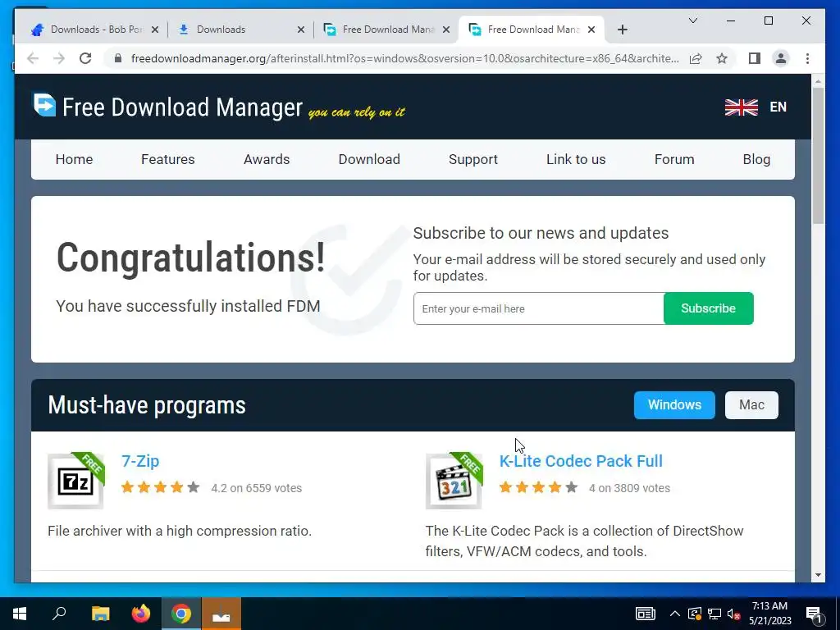Click the page vertical scrollbar thumb

point(818,155)
